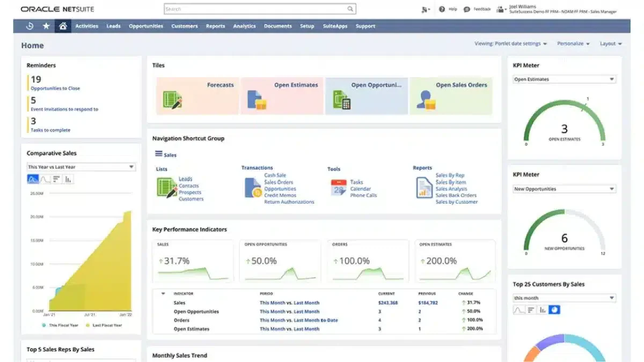Select horizontal bar chart in Comparative Sales
644x362 pixels.
(56, 179)
